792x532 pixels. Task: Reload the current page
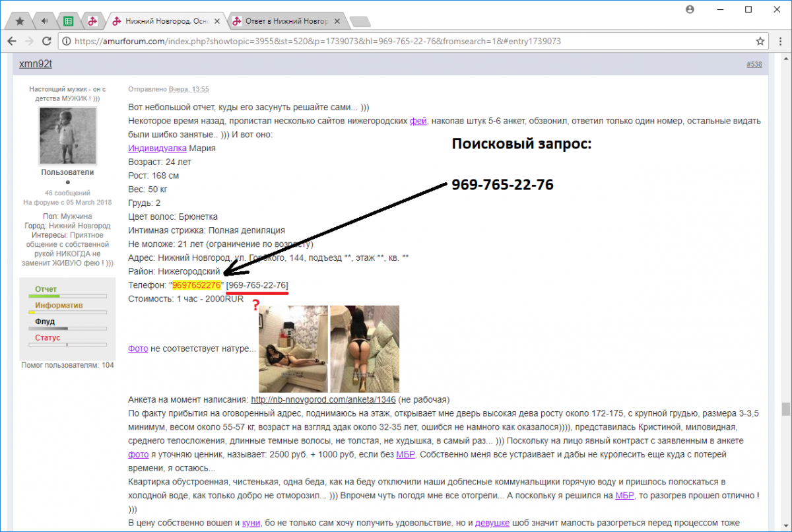(x=46, y=41)
